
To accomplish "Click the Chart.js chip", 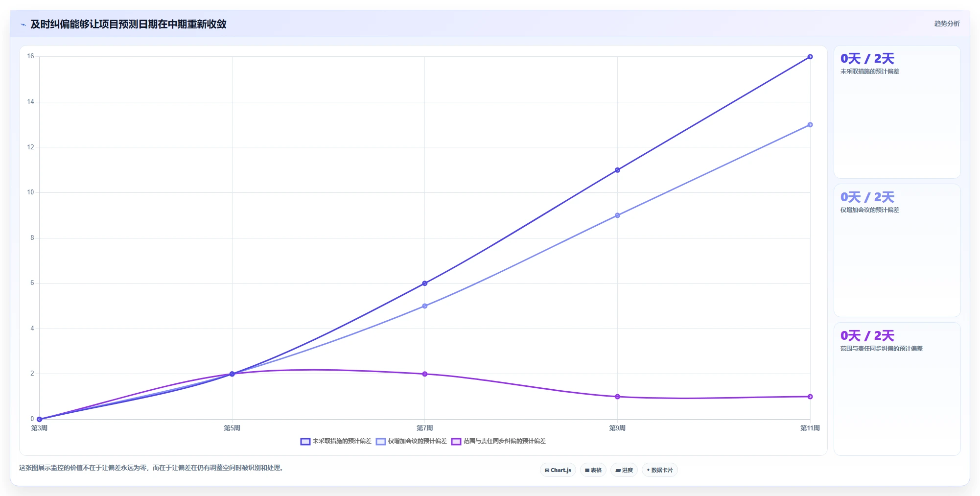I will coord(558,470).
